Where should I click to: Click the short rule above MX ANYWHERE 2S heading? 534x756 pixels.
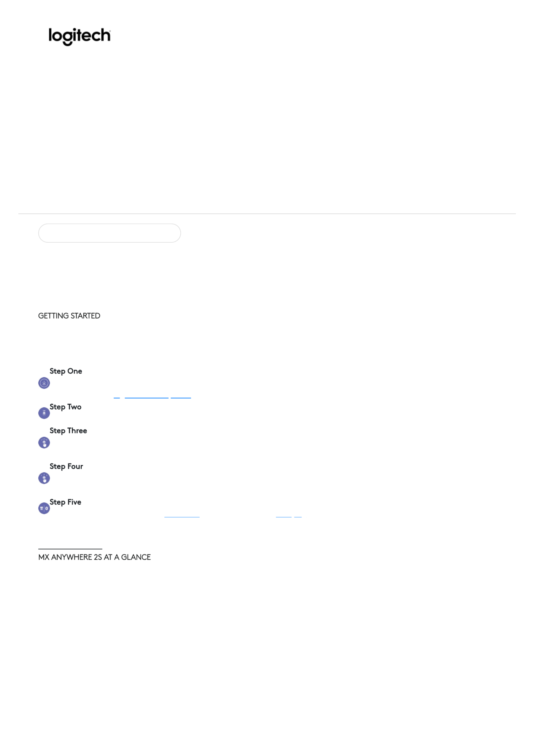click(70, 549)
